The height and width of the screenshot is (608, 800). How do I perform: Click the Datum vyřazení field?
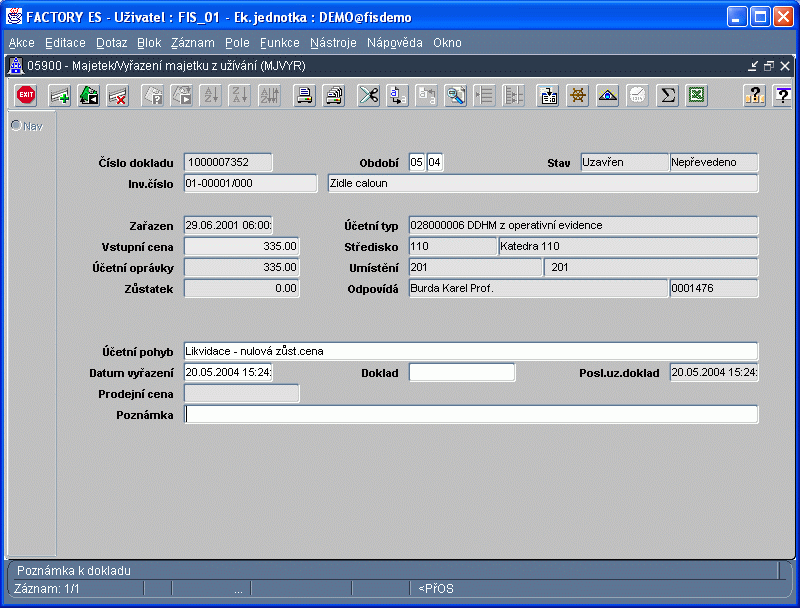point(228,372)
